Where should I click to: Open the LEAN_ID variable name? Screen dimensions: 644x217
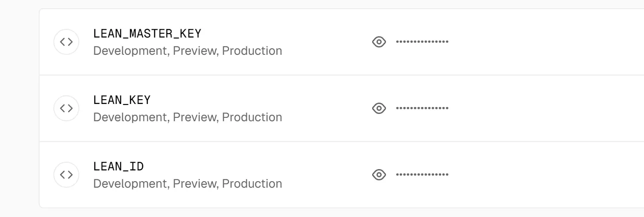point(118,166)
